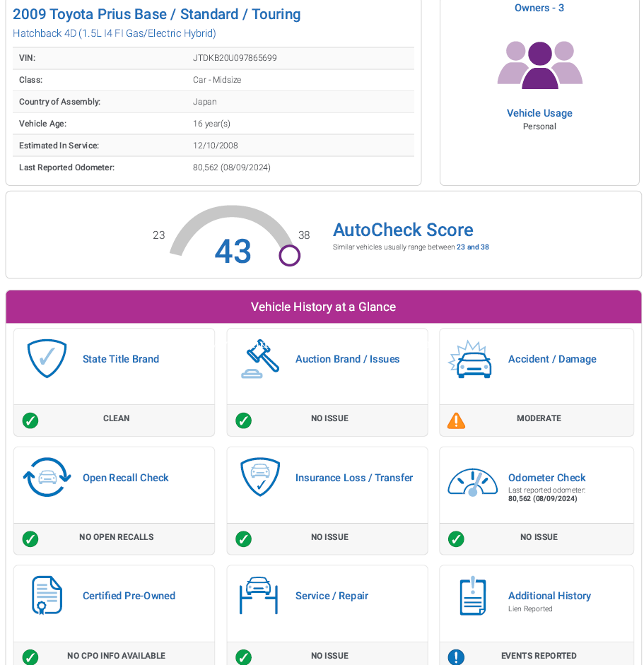Click Last Reported Odometer value in vehicle details table
This screenshot has width=644, height=665.
232,167
